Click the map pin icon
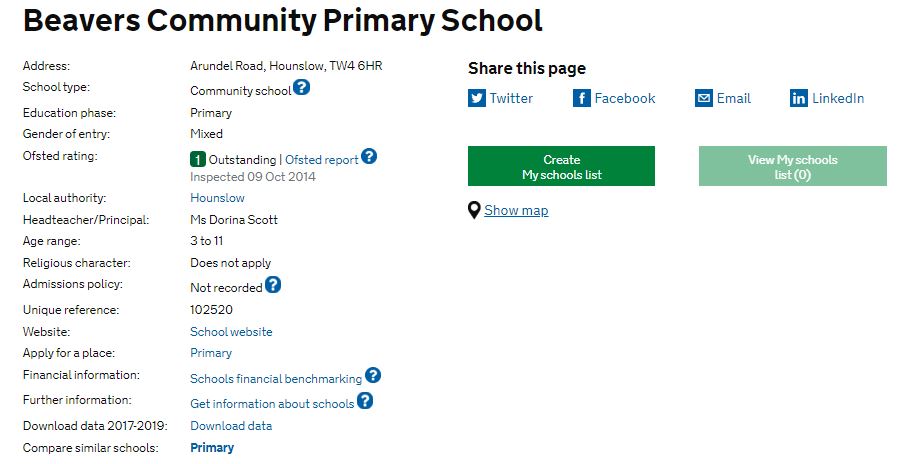Image resolution: width=908 pixels, height=464 pixels. tap(474, 210)
